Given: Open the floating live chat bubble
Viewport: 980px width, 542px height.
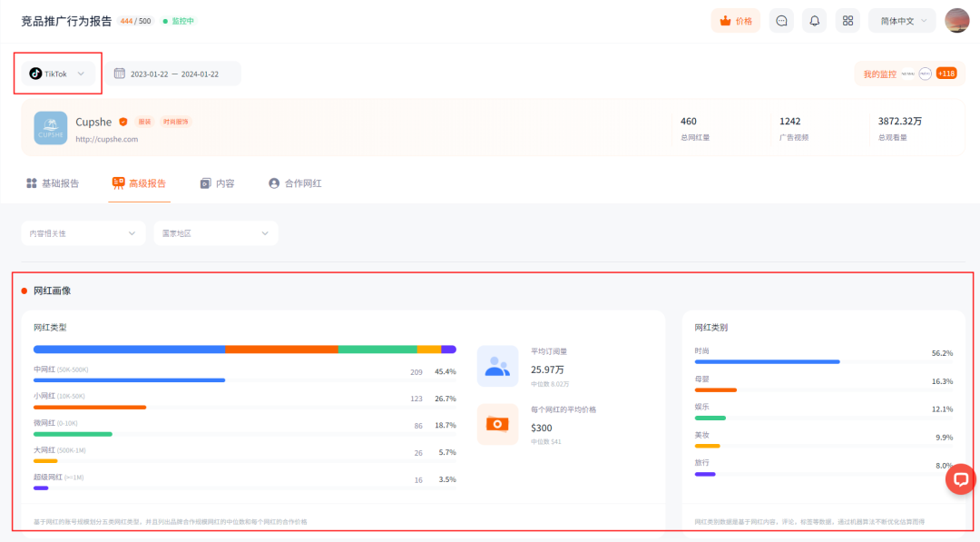Looking at the screenshot, I should coord(960,479).
